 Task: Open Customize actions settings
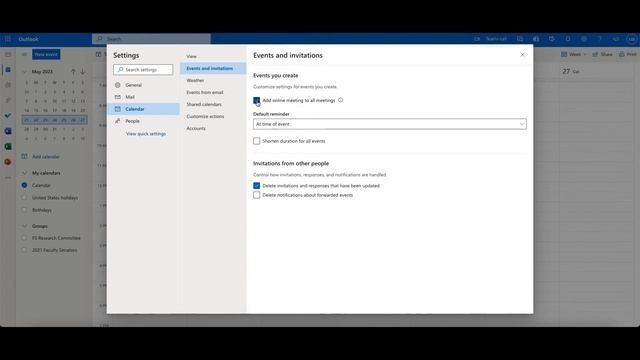(x=205, y=116)
